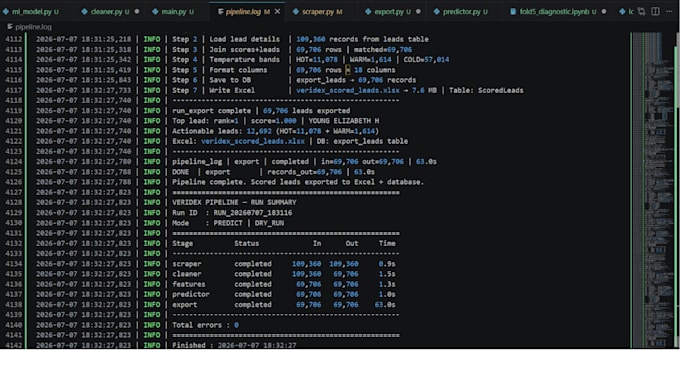Click the unsaved dot on cleaner.py tab

[137, 12]
